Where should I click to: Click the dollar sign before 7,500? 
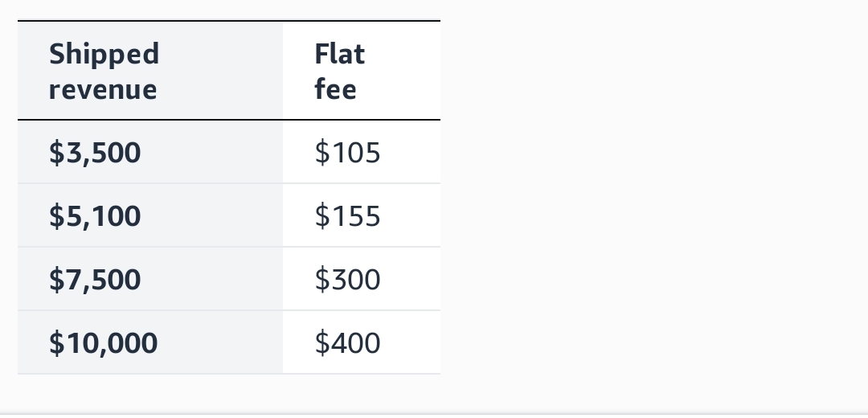click(56, 278)
